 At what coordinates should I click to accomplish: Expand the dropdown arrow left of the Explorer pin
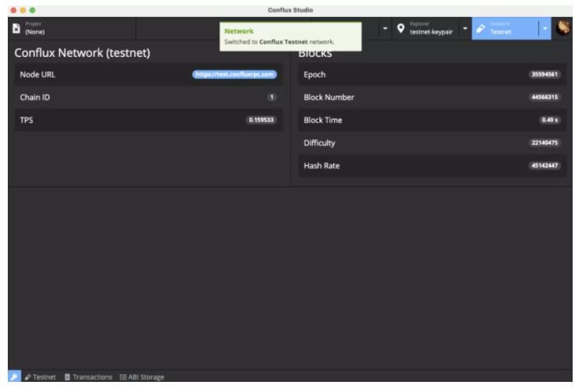385,28
